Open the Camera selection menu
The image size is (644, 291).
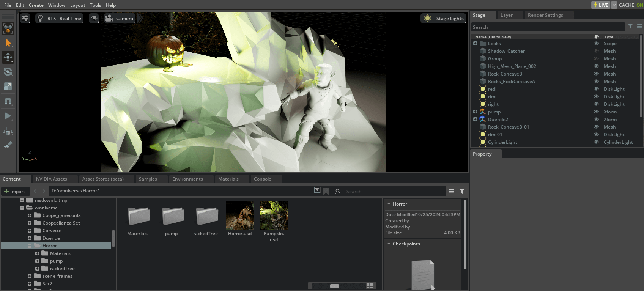[x=120, y=18]
